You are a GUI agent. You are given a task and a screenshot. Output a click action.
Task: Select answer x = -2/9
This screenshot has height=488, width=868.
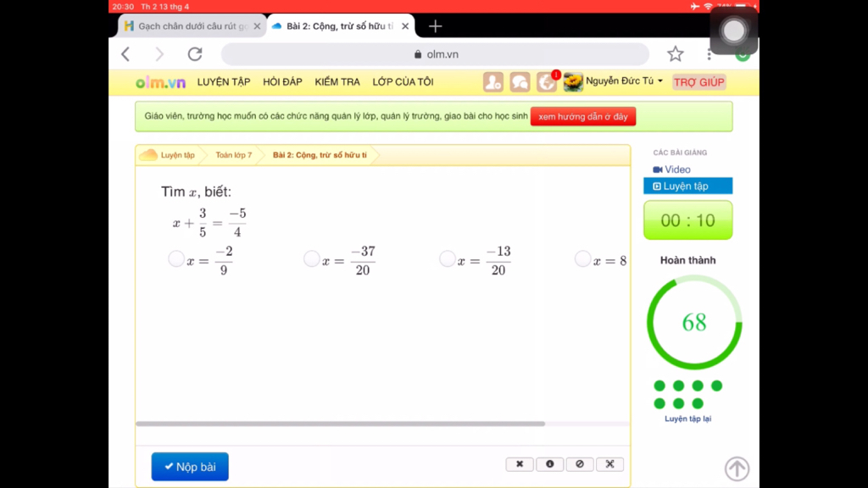[176, 258]
